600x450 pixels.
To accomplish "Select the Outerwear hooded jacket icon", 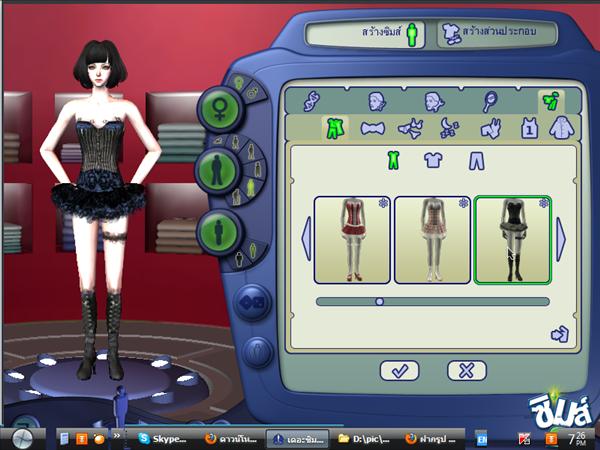I will click(562, 127).
